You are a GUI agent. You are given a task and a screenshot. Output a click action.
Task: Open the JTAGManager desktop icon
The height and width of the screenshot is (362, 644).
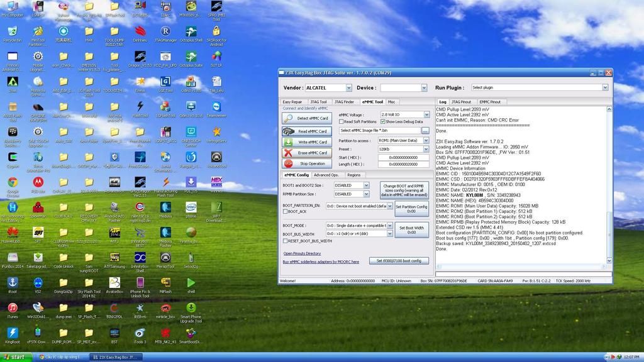tap(165, 35)
